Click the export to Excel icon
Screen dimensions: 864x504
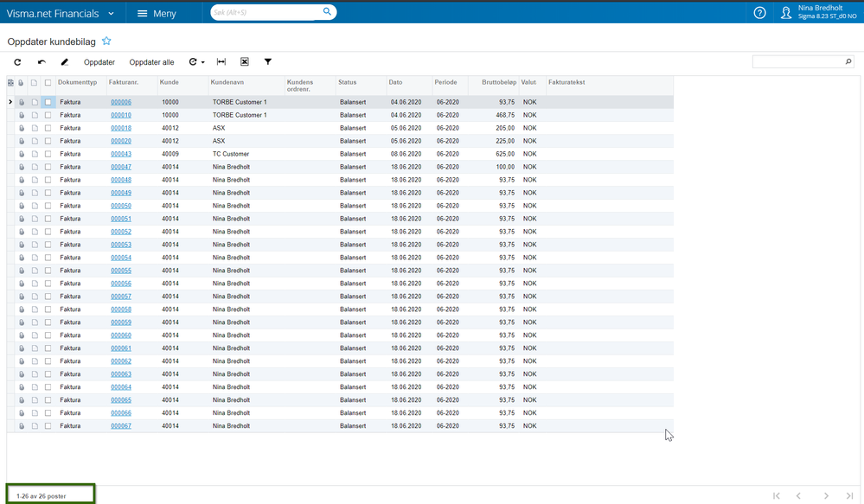click(x=245, y=61)
